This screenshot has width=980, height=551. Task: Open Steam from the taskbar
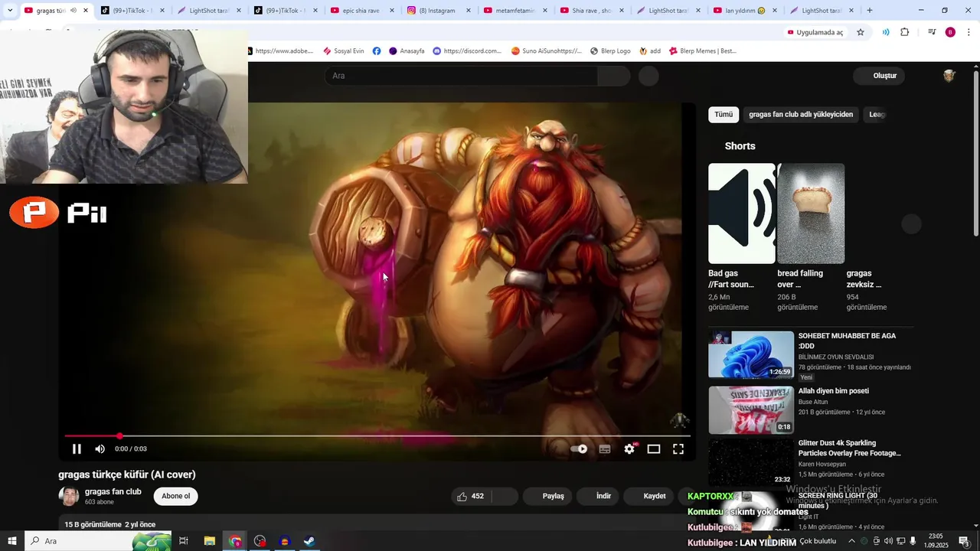[x=309, y=541]
